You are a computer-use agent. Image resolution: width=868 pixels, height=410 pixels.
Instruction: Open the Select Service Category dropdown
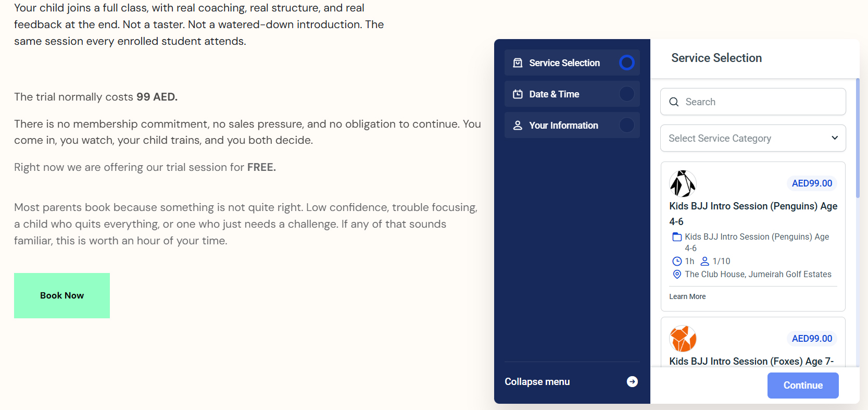point(753,138)
